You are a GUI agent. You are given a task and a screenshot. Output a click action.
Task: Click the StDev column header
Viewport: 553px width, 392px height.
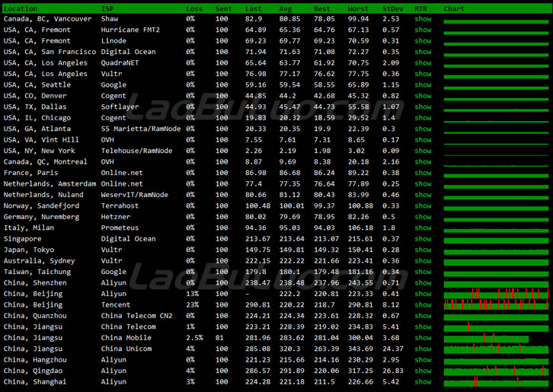pos(393,9)
